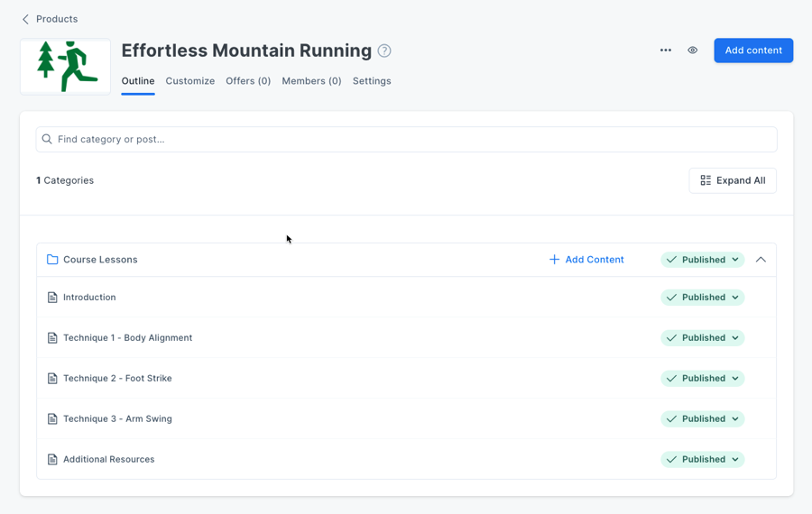This screenshot has width=812, height=514.
Task: Click the plus icon for Add Content
Action: pyautogui.click(x=554, y=260)
